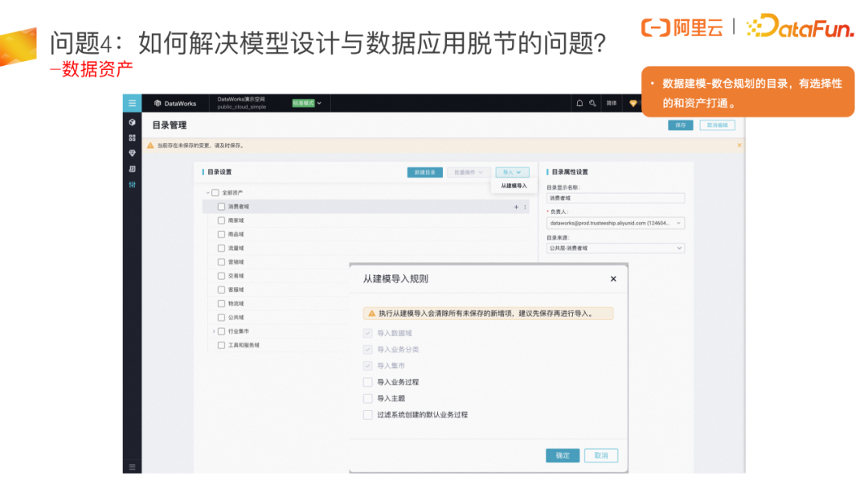This screenshot has height=489, width=868.
Task: Collapse the 全部资产 tree node
Action: pyautogui.click(x=207, y=193)
